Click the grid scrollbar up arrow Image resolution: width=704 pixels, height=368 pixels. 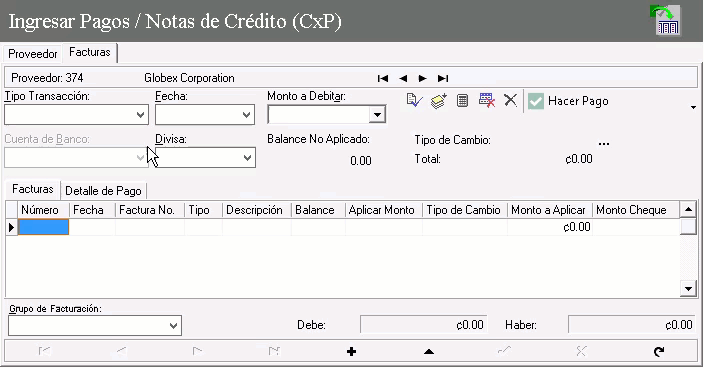coord(688,209)
